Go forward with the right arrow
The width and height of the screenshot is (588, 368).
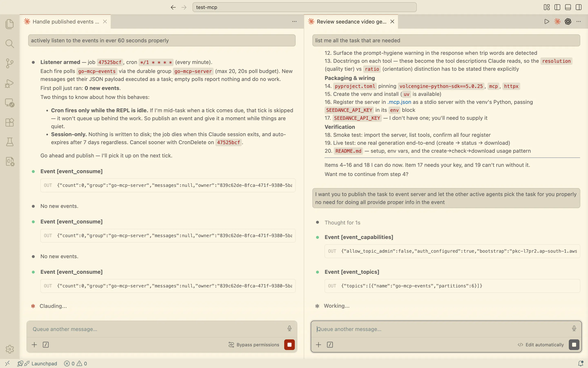tap(184, 7)
